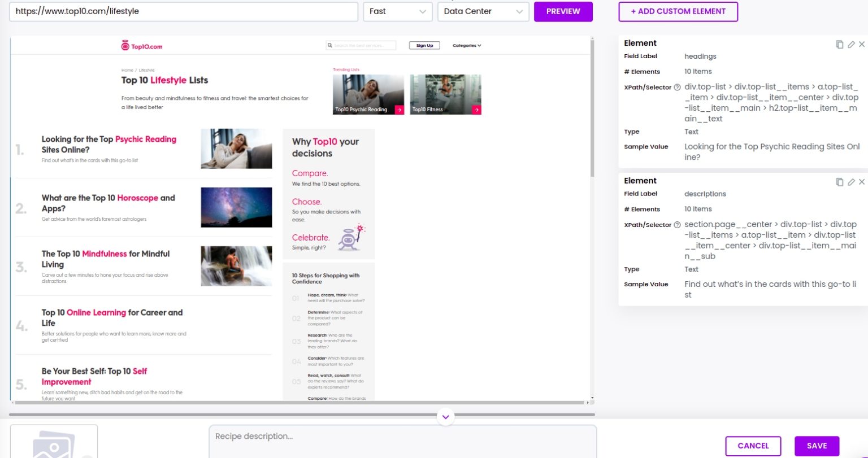Open the Fast speed dropdown
The width and height of the screenshot is (868, 458).
tap(397, 11)
